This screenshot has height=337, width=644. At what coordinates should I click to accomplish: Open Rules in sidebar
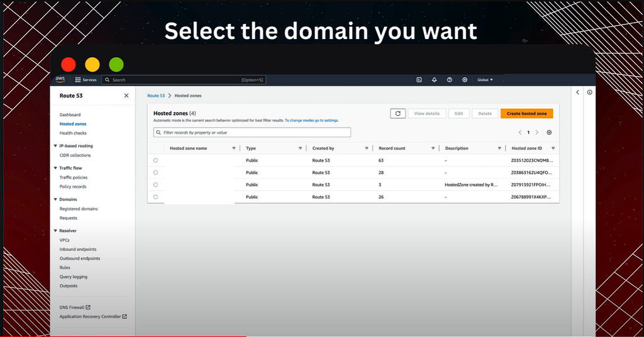[x=65, y=267]
